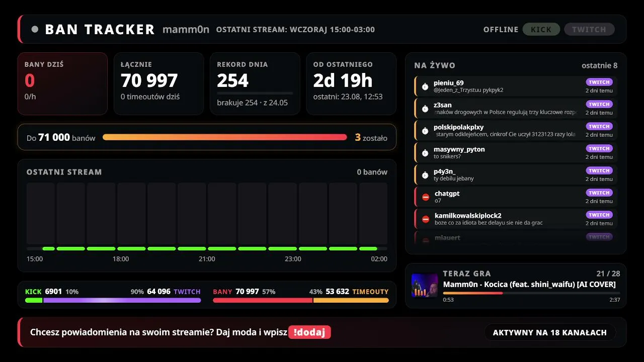Click the BANY versus TIMEOUTY ratio bar
The width and height of the screenshot is (644, 362).
[x=301, y=301]
